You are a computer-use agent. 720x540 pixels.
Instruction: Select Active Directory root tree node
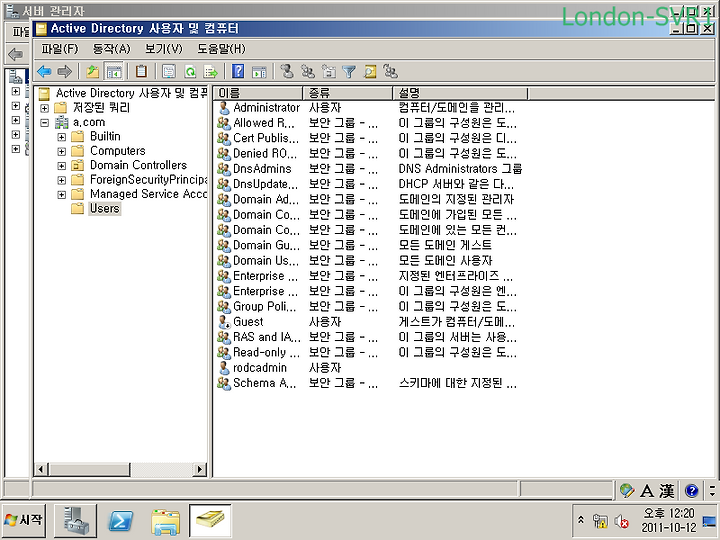[131, 93]
